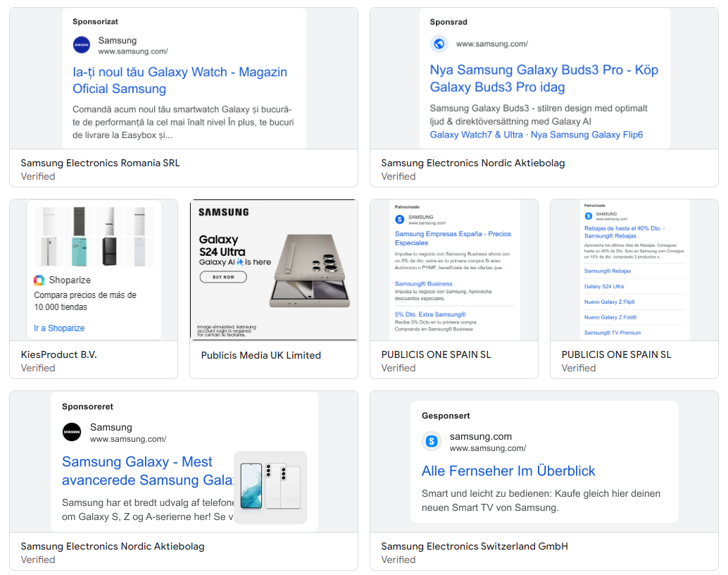The height and width of the screenshot is (575, 728).
Task: Click the S icon in Samsung Empresas España ad
Action: pos(400,219)
